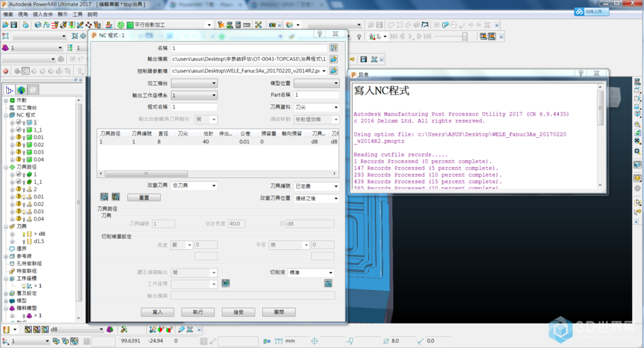Image resolution: width=644 pixels, height=348 pixels.
Task: Open the 視角 menu
Action: [x=23, y=15]
